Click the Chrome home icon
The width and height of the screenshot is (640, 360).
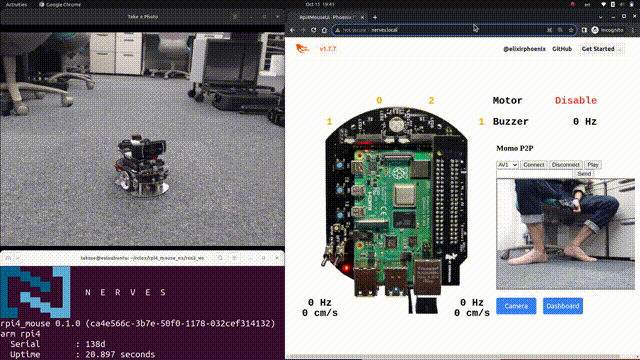click(x=324, y=30)
